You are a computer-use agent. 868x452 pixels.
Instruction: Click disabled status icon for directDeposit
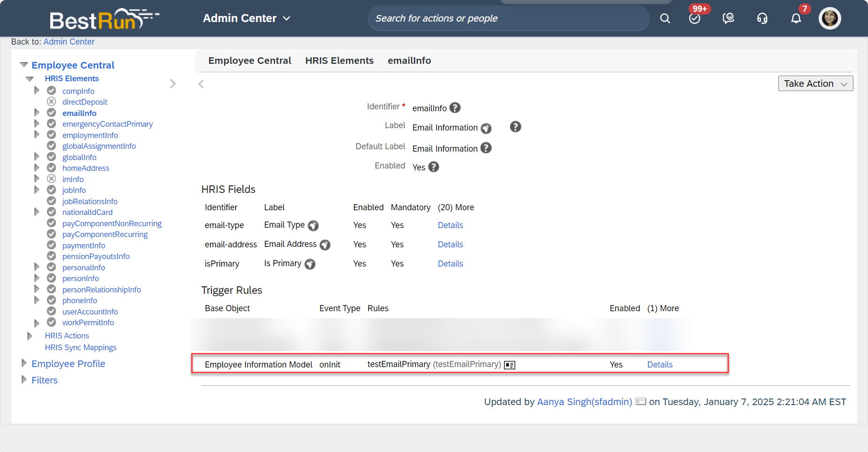pos(52,101)
